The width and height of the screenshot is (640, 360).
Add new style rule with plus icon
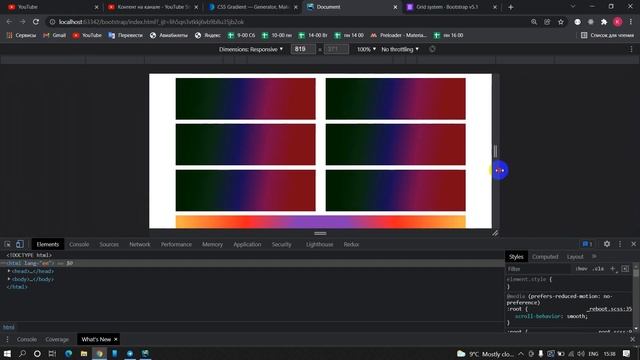point(613,269)
